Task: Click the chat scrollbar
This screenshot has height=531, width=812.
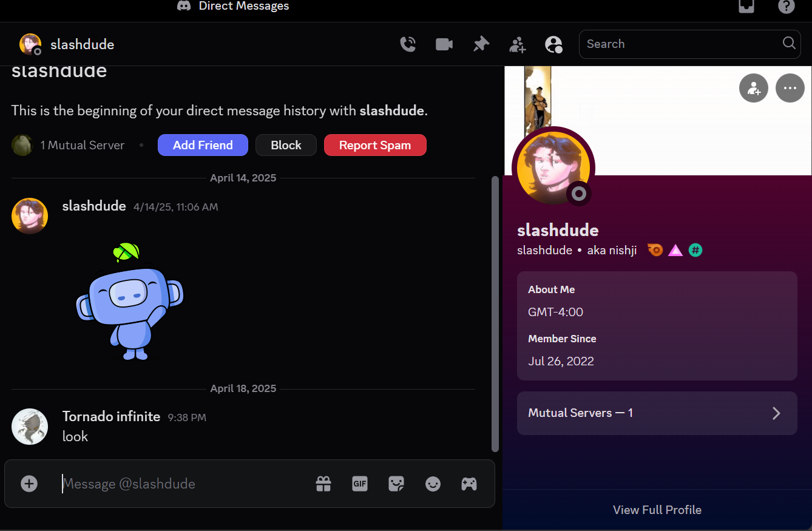Action: coord(495,314)
